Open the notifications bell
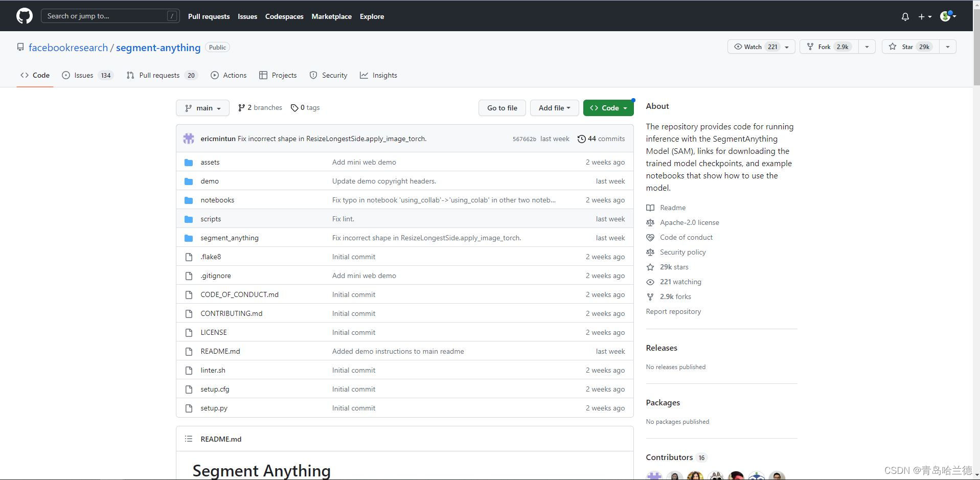This screenshot has width=980, height=480. [x=905, y=16]
